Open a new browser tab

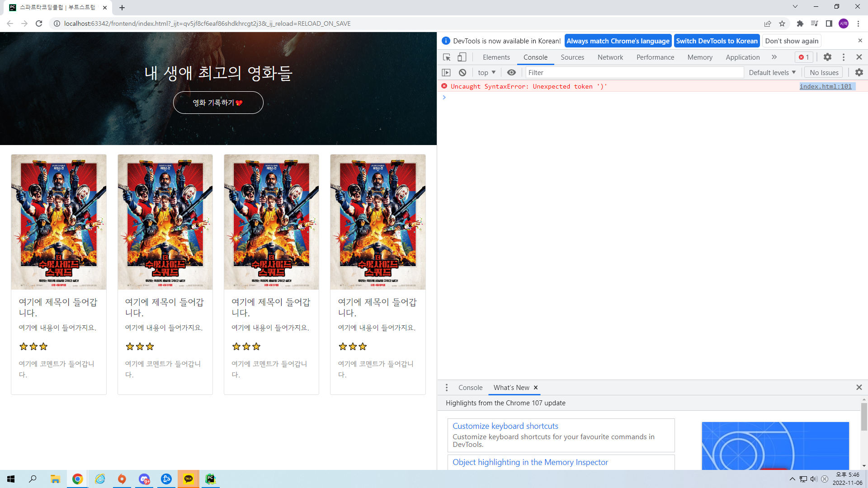click(x=122, y=8)
